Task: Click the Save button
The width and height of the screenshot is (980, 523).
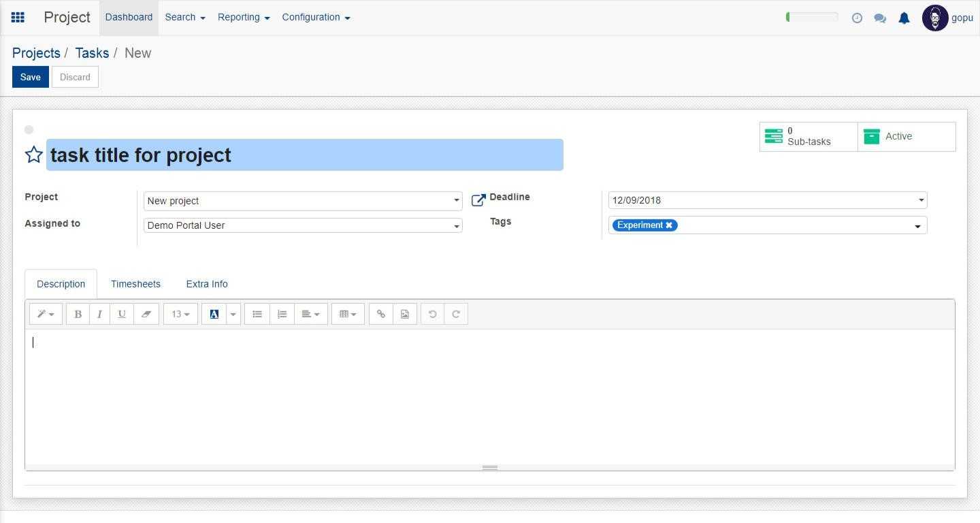Action: click(30, 77)
